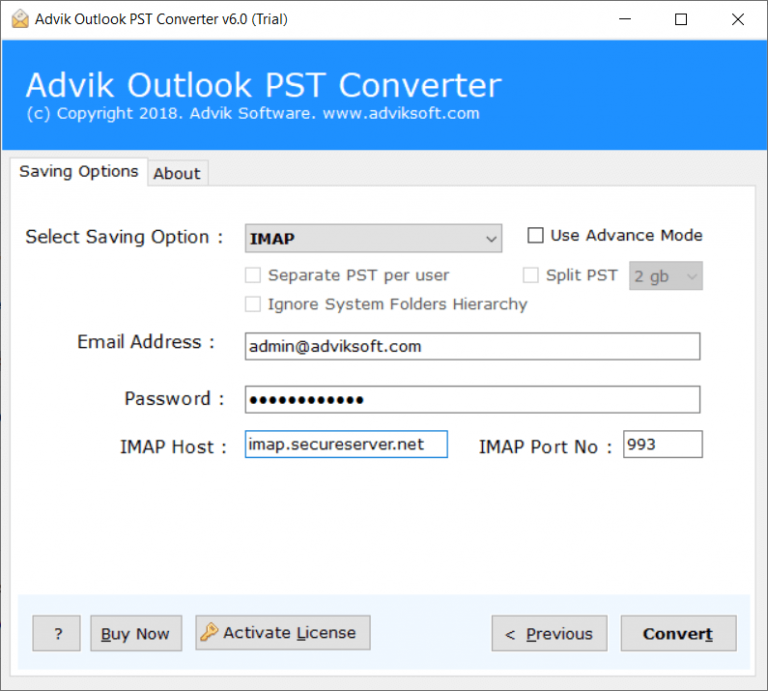768x691 pixels.
Task: Click the key icon on Activate License
Action: coord(209,632)
